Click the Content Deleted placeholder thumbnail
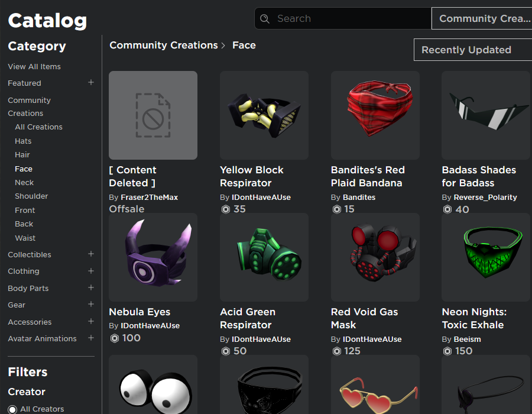 (153, 115)
